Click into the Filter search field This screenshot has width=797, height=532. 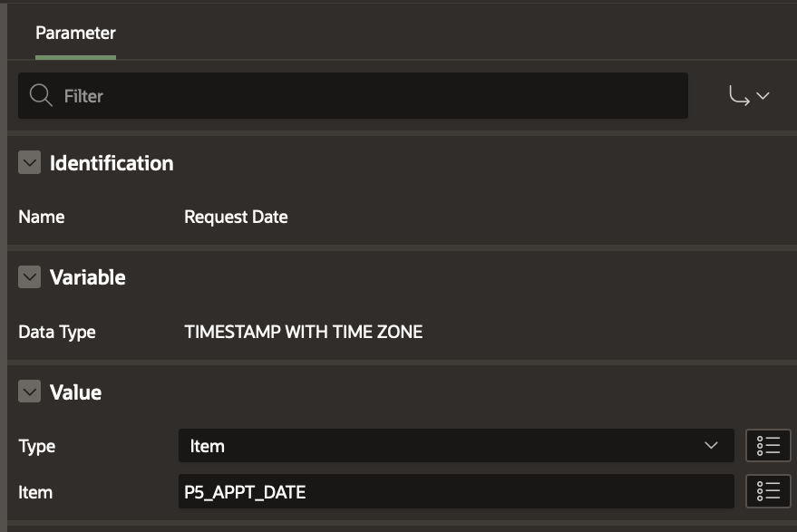click(x=363, y=95)
